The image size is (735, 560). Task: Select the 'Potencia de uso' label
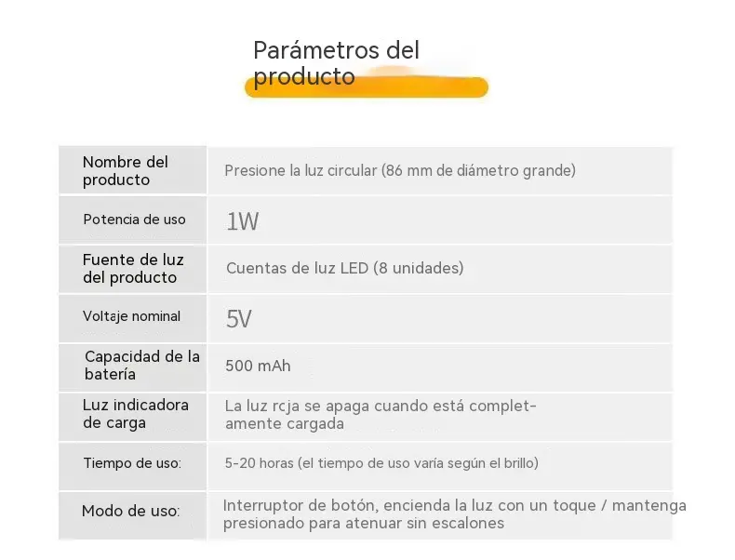pos(134,220)
